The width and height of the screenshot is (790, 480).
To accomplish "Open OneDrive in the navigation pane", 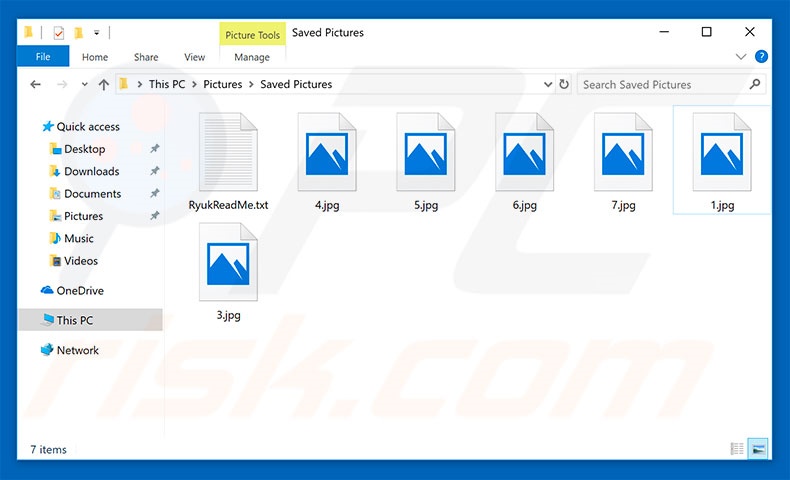I will (x=80, y=291).
